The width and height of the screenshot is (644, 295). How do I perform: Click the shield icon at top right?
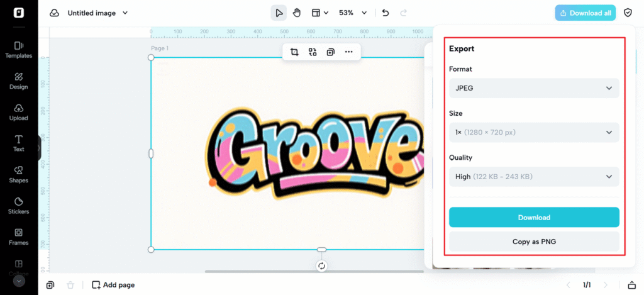point(628,13)
